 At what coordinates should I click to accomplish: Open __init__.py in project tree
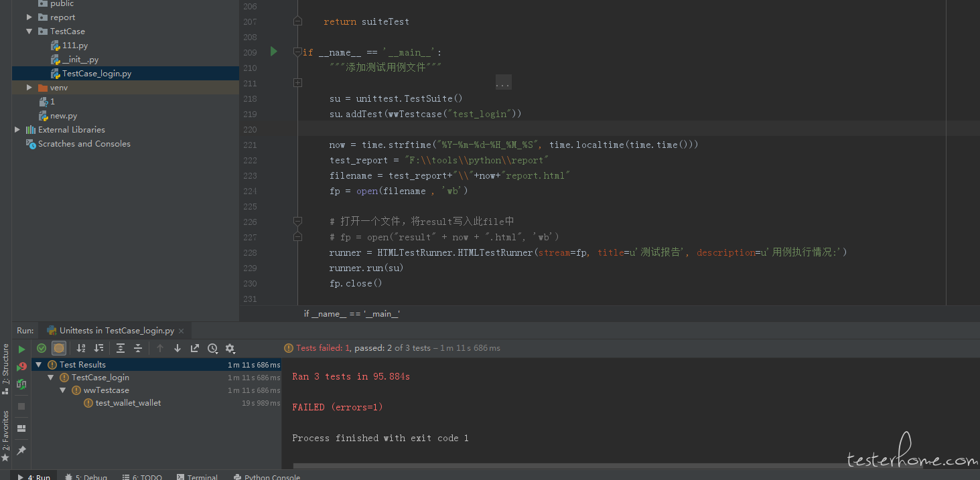(80, 60)
